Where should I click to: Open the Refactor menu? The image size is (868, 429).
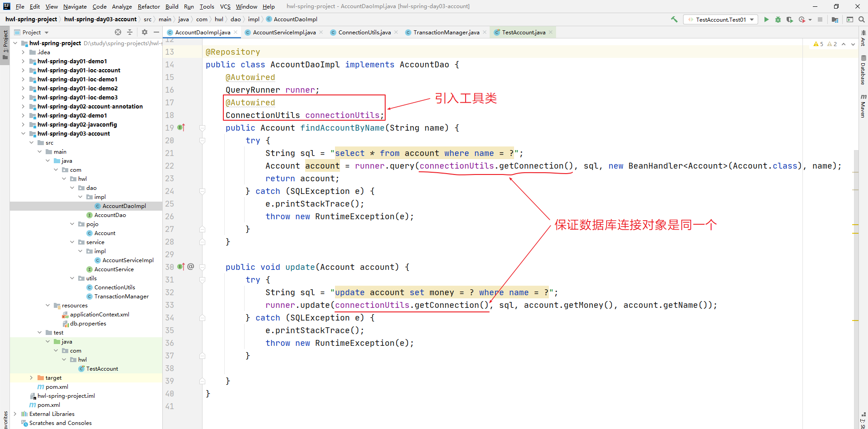pyautogui.click(x=149, y=6)
